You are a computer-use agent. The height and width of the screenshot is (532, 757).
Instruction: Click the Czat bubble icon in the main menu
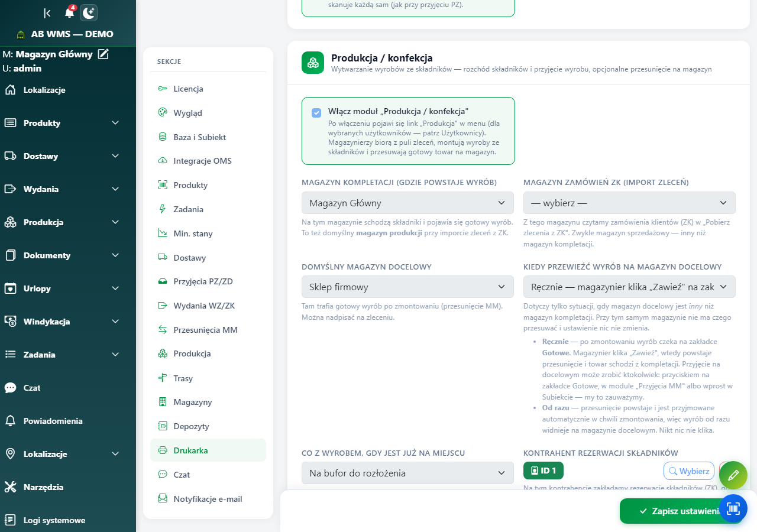pyautogui.click(x=11, y=388)
